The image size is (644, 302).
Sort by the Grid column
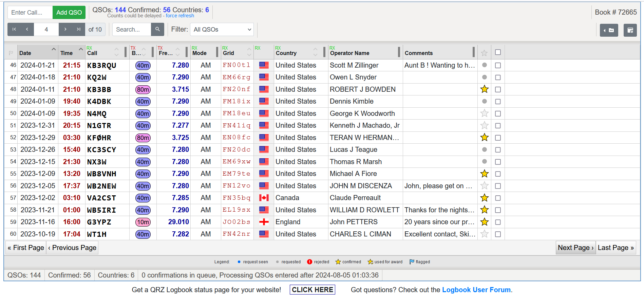coord(237,52)
